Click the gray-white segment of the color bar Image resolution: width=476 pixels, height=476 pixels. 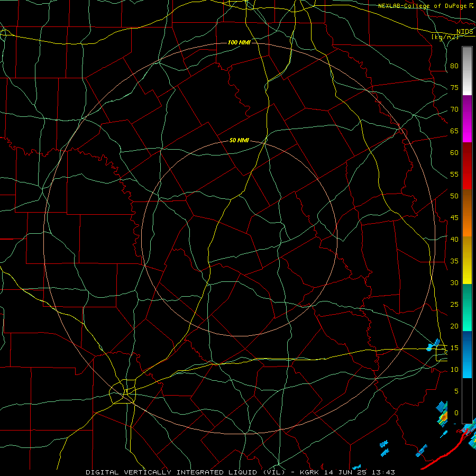pyautogui.click(x=467, y=71)
